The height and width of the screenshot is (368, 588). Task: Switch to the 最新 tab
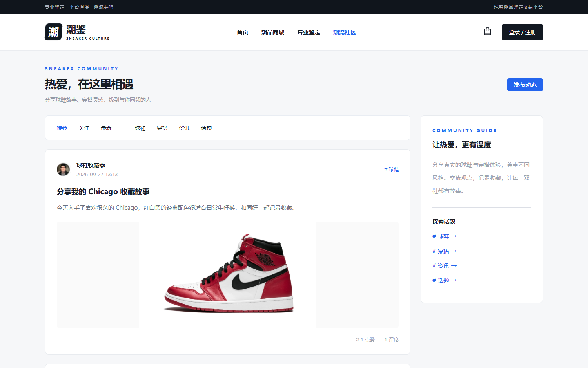click(x=106, y=128)
